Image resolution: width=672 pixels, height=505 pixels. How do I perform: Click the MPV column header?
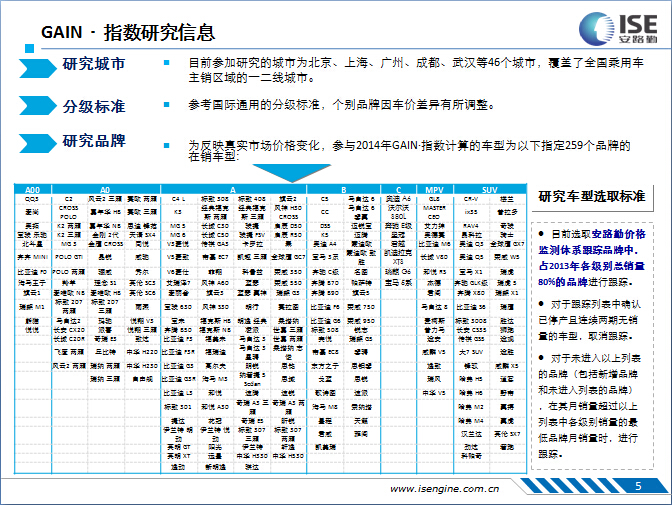pos(435,190)
